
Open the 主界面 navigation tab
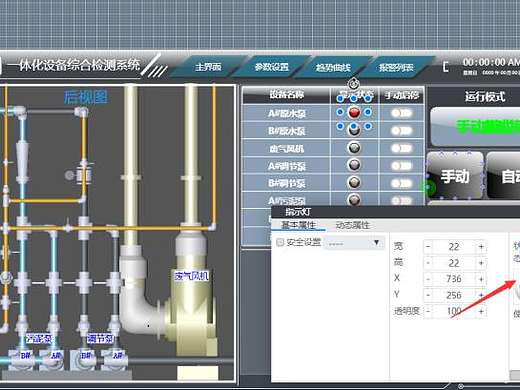(208, 67)
